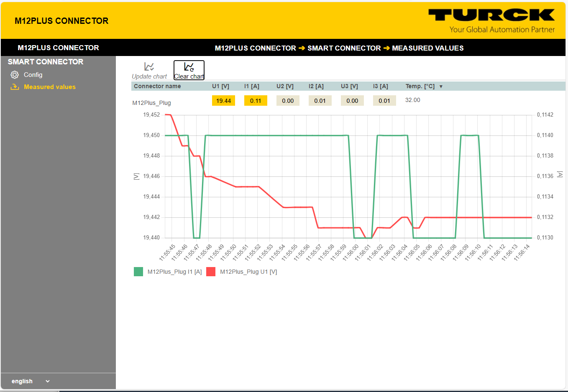Click the M12Plus_Plug connector name
This screenshot has width=568, height=392.
pos(151,103)
